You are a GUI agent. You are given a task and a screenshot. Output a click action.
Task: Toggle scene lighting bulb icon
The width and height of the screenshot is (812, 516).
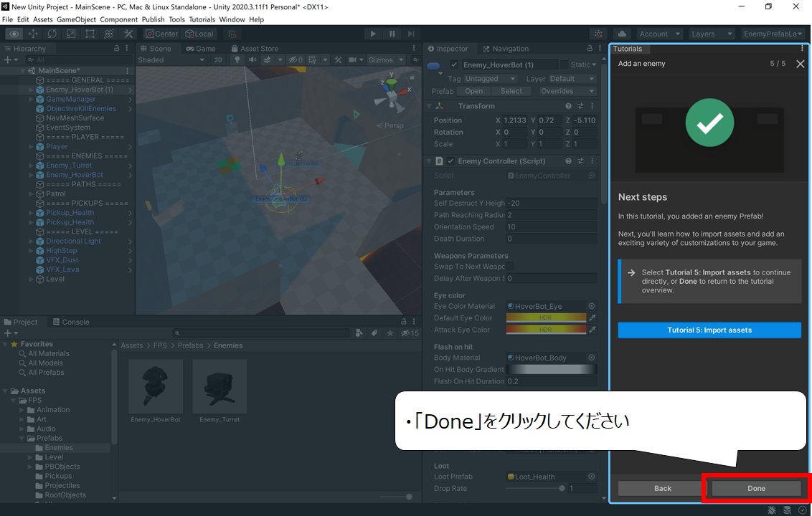click(x=237, y=60)
